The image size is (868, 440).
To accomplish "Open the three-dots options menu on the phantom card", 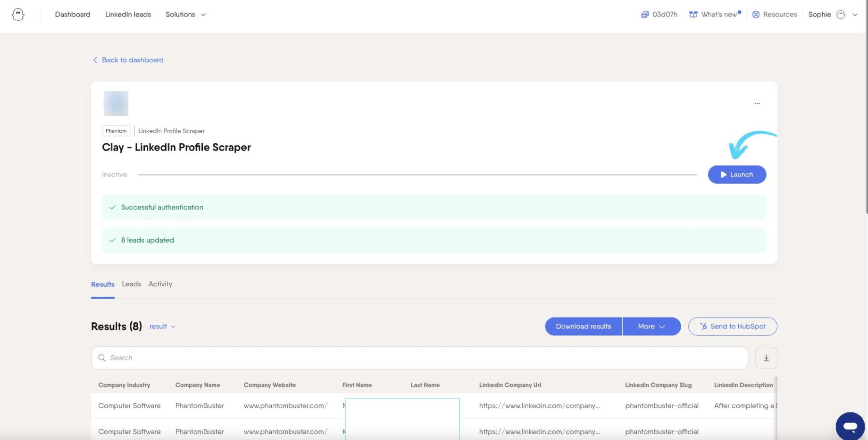I will [x=757, y=103].
